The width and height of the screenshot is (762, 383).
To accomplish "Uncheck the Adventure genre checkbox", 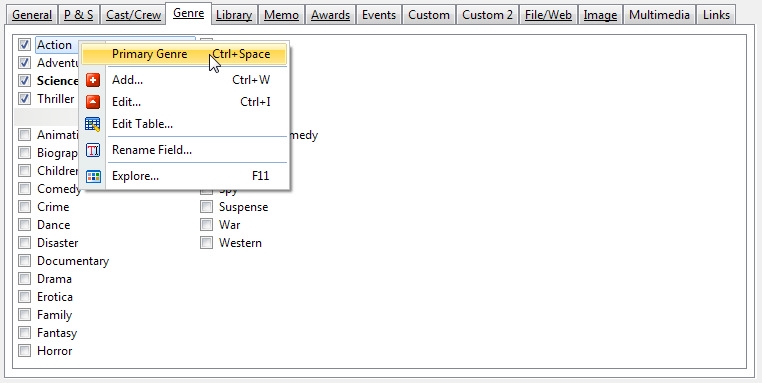I will pyautogui.click(x=24, y=63).
